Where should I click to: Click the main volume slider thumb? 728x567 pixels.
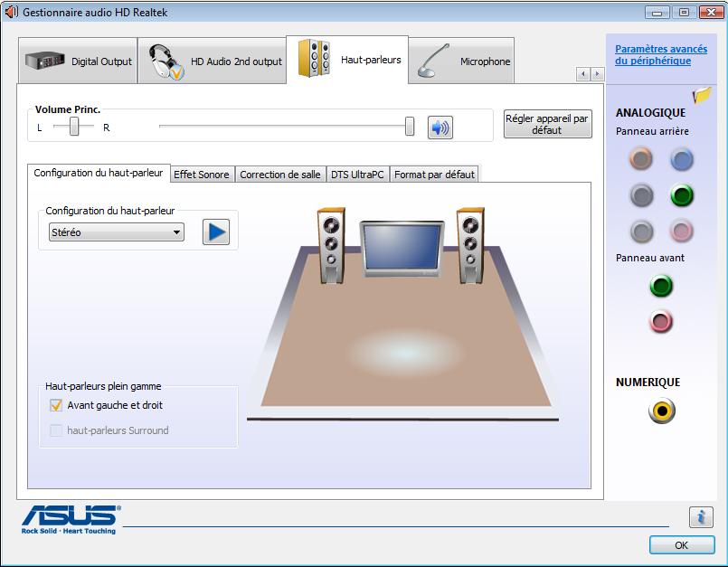409,127
